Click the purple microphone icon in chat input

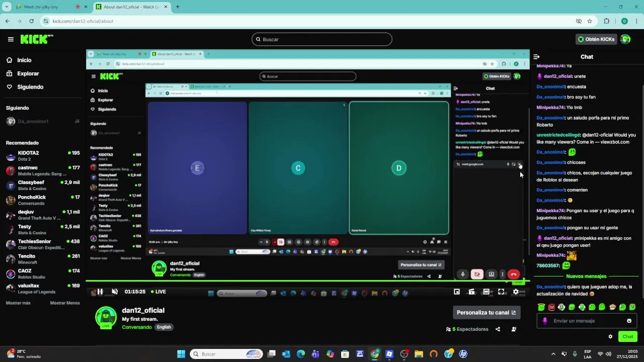tap(544, 321)
